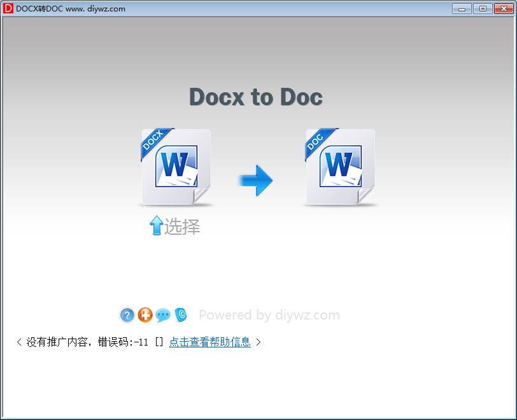Click the DOC output file icon
Image resolution: width=517 pixels, height=420 pixels.
tap(340, 167)
